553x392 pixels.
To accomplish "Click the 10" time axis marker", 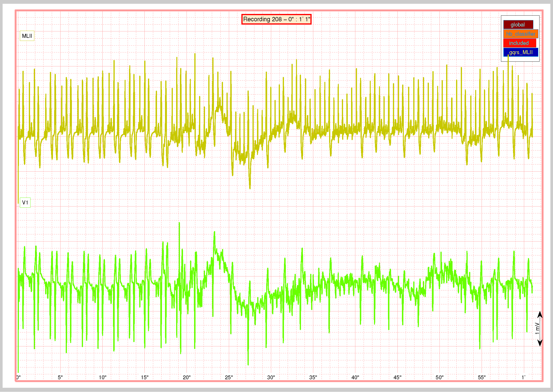I will (102, 378).
